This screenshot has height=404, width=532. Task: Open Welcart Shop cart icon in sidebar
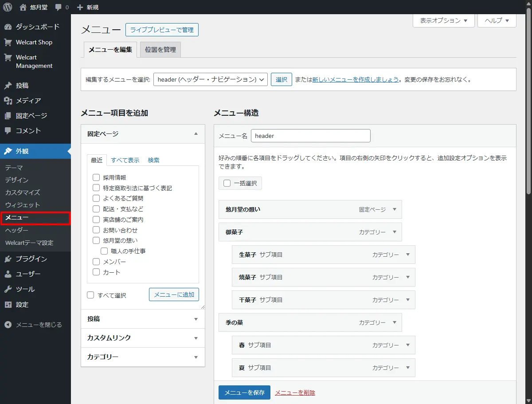click(8, 42)
